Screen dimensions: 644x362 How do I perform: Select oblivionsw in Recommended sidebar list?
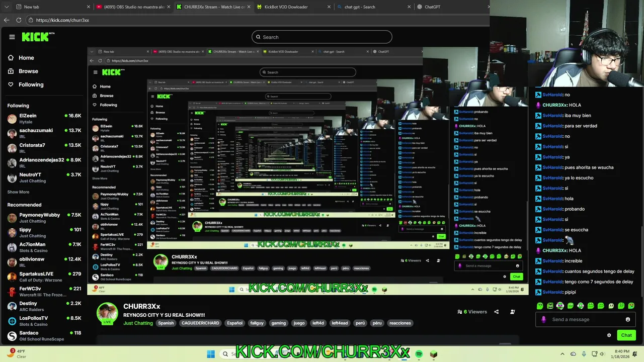pos(44,262)
